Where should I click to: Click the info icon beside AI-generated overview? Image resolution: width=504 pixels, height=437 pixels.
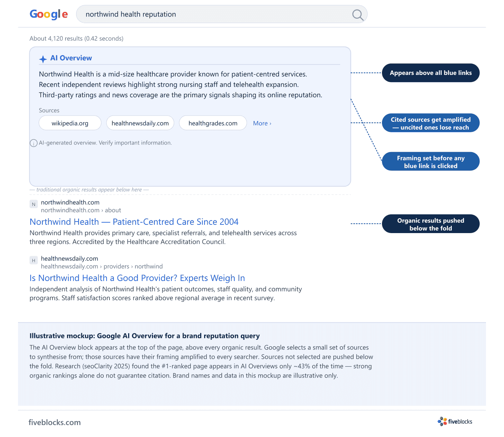(33, 143)
